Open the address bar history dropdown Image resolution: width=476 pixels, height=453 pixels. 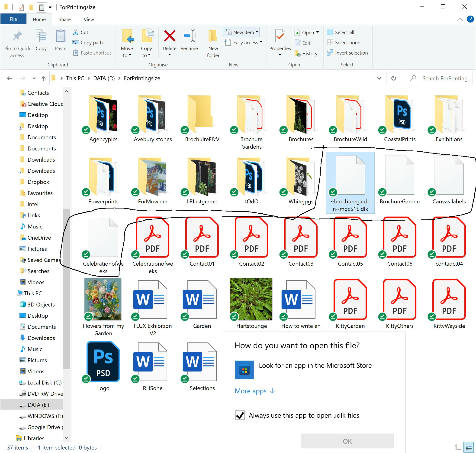click(x=379, y=78)
